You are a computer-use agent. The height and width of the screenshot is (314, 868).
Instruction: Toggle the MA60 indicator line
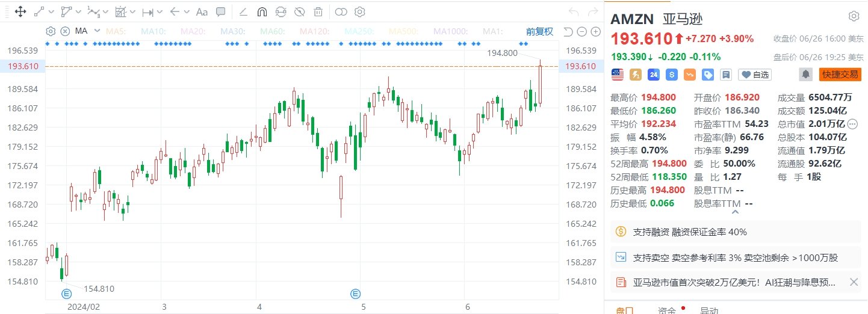pyautogui.click(x=271, y=31)
